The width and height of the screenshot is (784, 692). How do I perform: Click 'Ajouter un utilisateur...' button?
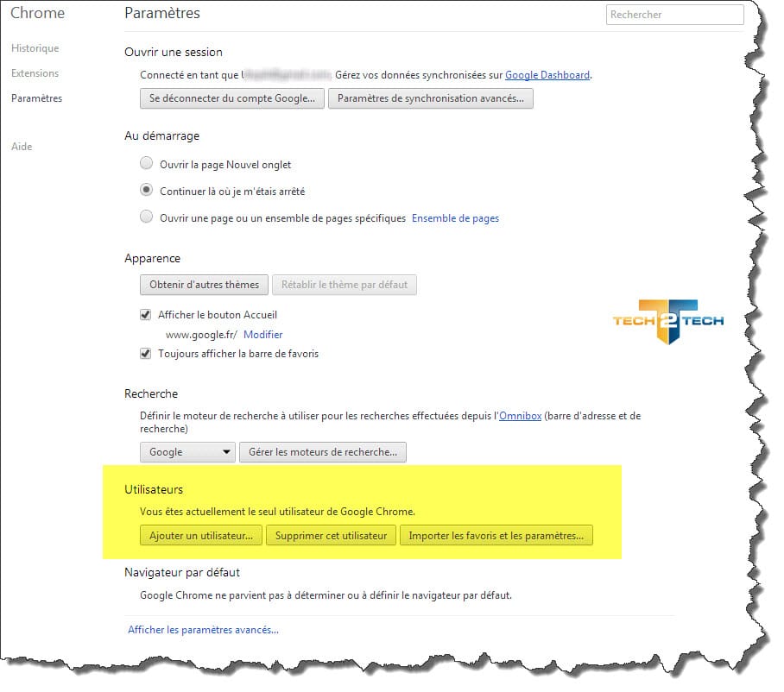pos(200,536)
